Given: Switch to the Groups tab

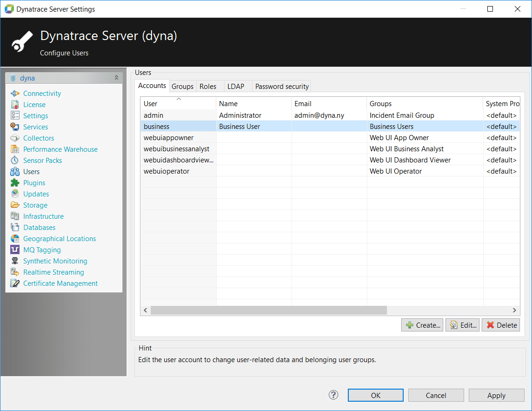Looking at the screenshot, I should [183, 86].
